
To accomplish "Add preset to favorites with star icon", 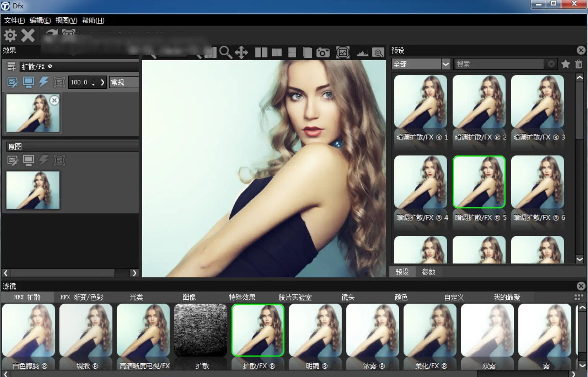I will 565,64.
